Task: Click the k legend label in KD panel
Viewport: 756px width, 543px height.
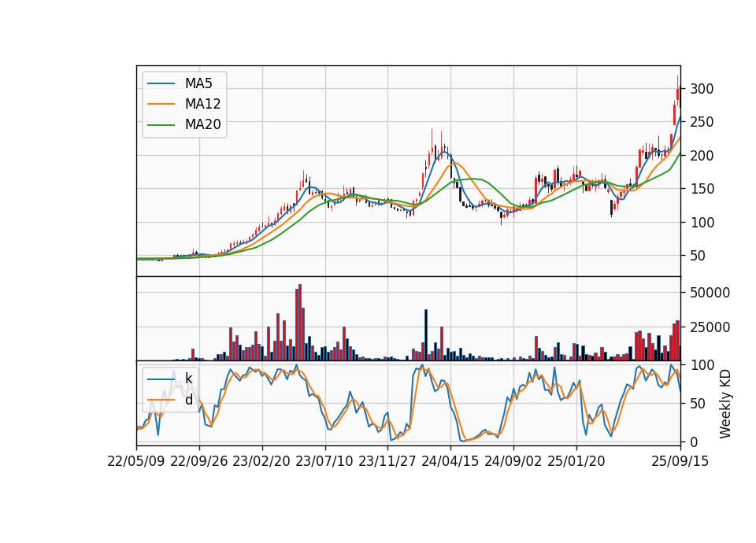Action: coord(188,379)
